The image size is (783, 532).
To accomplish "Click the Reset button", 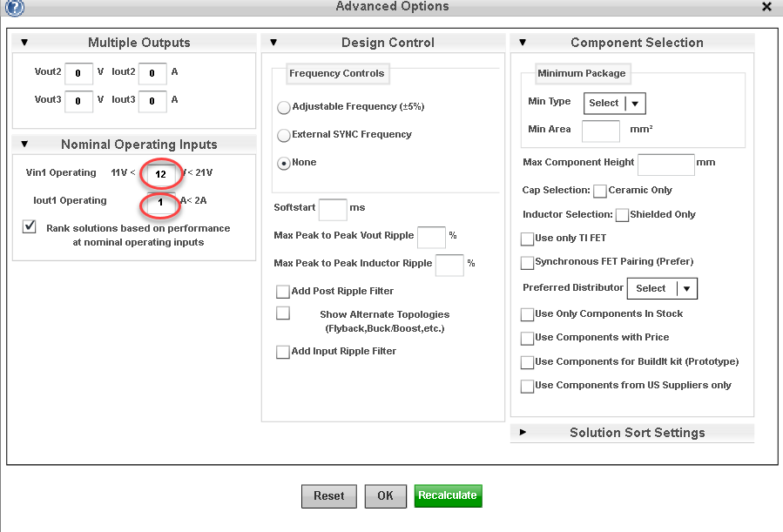I will [328, 495].
